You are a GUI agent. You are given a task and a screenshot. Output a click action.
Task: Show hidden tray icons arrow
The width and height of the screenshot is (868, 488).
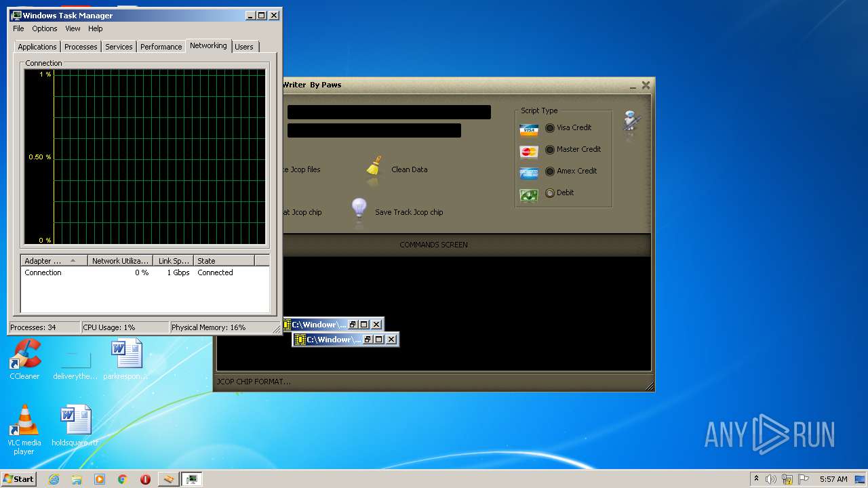[x=756, y=479]
